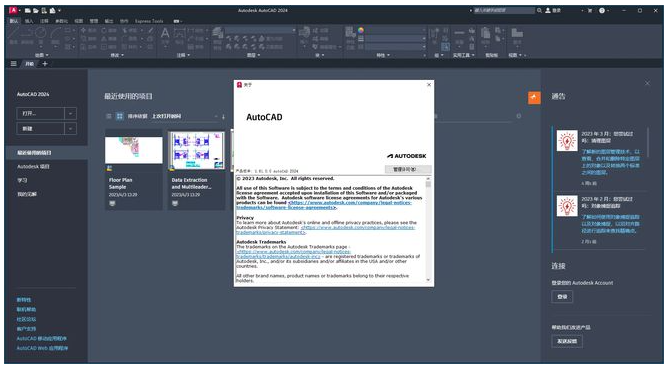Image resolution: width=668 pixels, height=367 pixels.
Task: Click the 管理许可 button in About dialog
Action: point(408,170)
